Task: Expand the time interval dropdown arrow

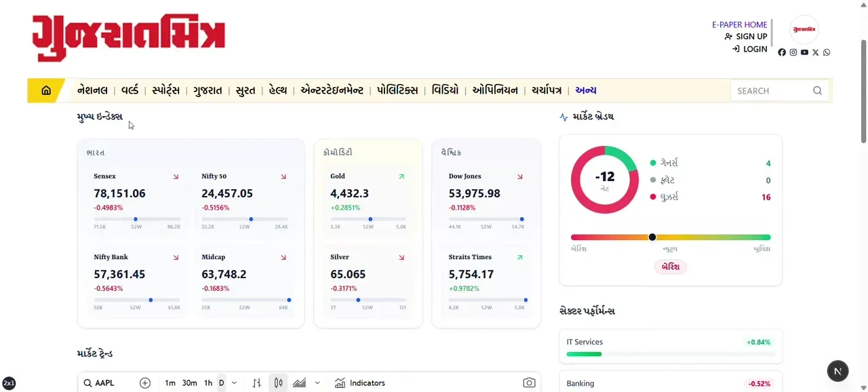Action: [235, 383]
